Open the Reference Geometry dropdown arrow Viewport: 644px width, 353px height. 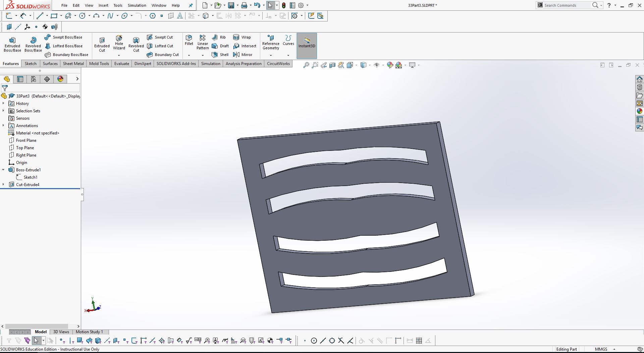coord(271,55)
